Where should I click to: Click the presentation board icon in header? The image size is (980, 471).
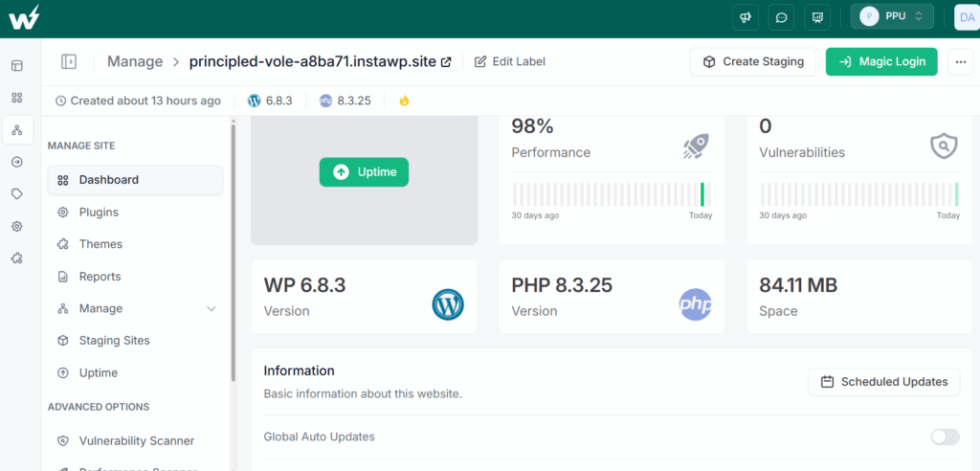pos(817,17)
